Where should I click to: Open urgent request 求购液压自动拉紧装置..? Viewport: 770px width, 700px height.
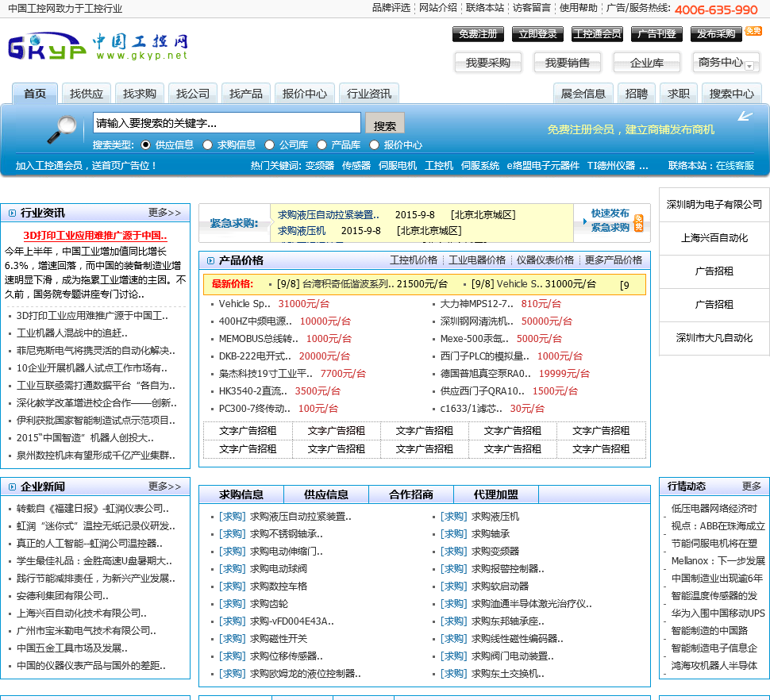click(328, 214)
